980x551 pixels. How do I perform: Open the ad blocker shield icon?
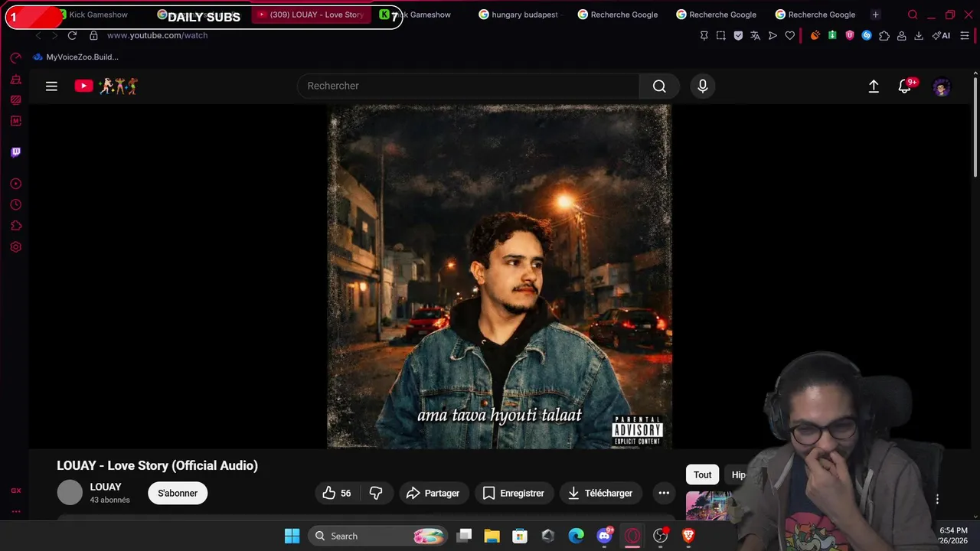click(738, 35)
